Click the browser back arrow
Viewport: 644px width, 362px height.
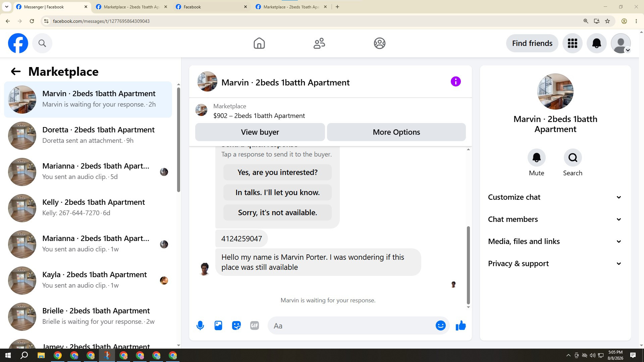point(8,21)
